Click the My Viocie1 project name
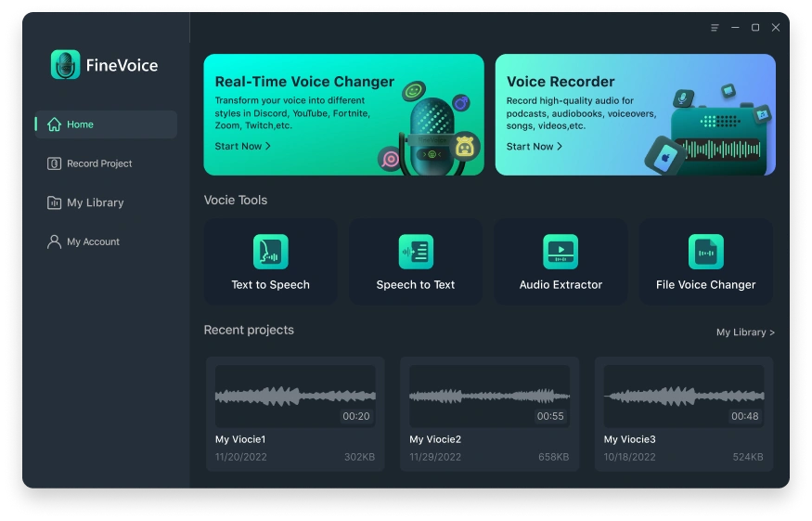This screenshot has width=812, height=521. click(240, 439)
